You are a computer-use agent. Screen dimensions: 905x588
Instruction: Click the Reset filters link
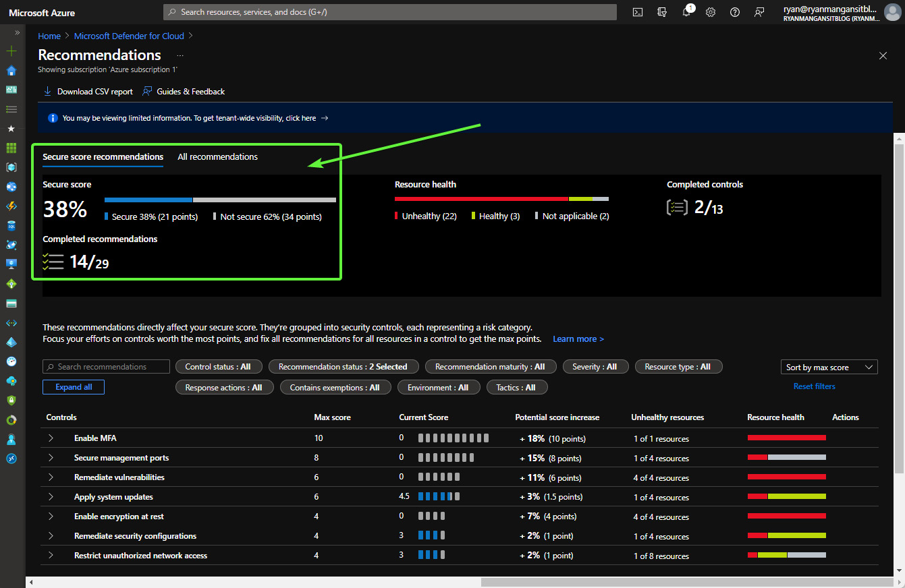[x=815, y=386]
